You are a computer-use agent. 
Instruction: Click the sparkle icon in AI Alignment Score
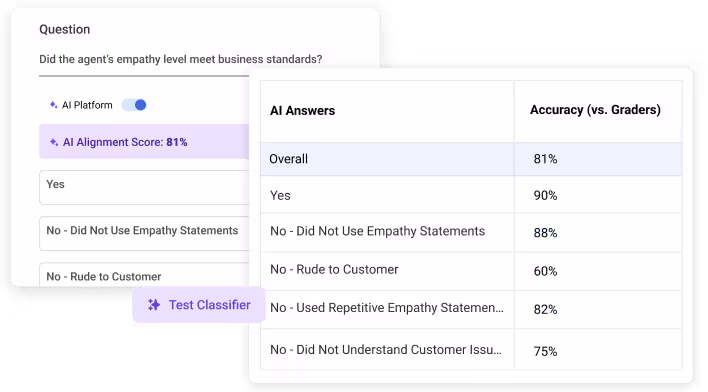[54, 142]
